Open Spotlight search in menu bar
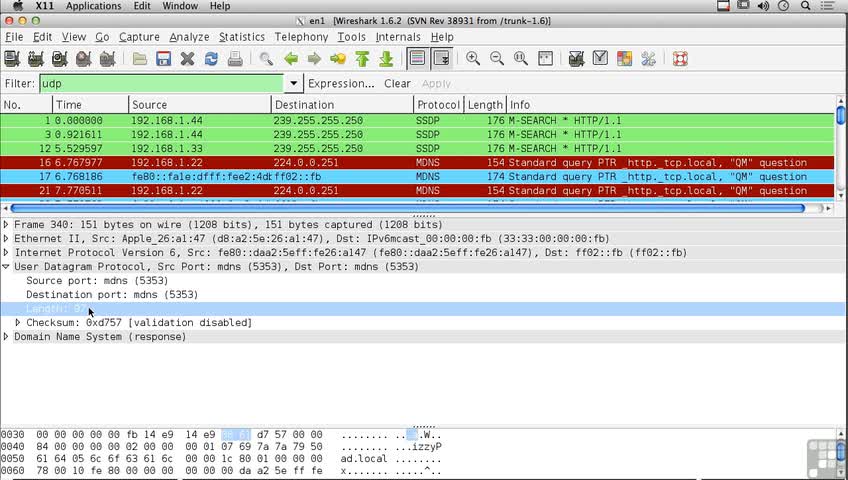 point(805,6)
